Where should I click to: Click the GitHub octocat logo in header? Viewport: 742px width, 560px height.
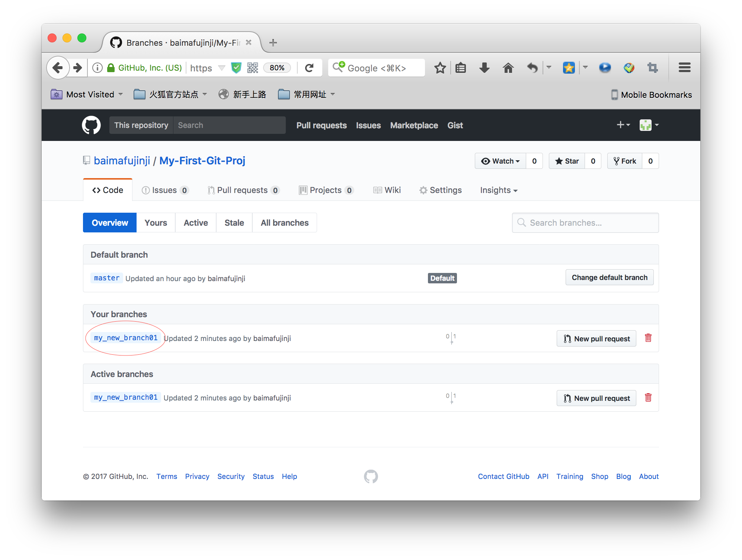click(91, 125)
